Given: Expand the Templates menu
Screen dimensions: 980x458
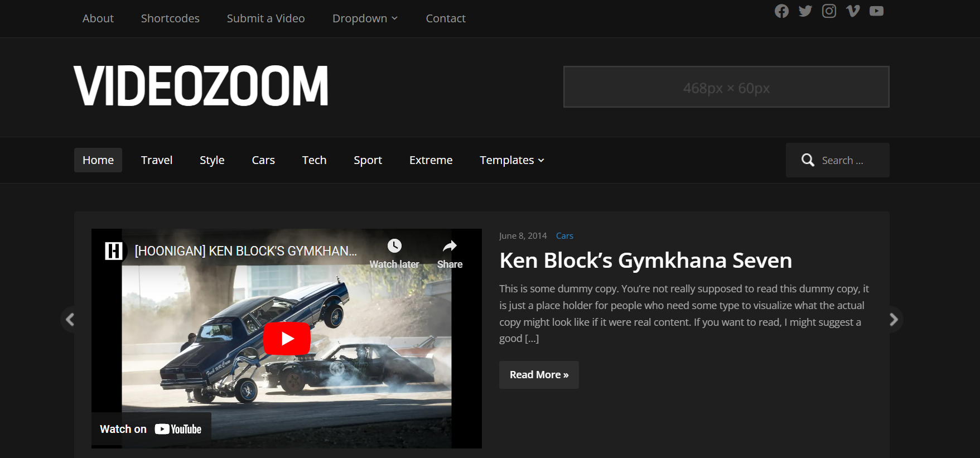Looking at the screenshot, I should point(512,160).
